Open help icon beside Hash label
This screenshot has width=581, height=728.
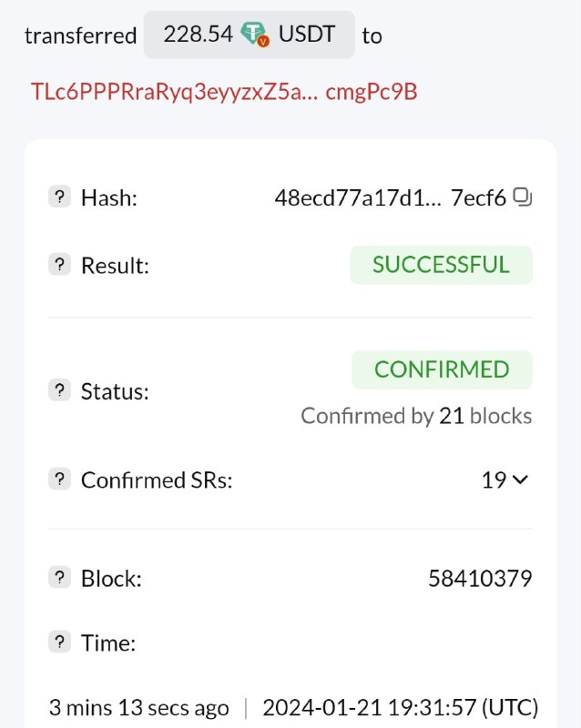[59, 197]
